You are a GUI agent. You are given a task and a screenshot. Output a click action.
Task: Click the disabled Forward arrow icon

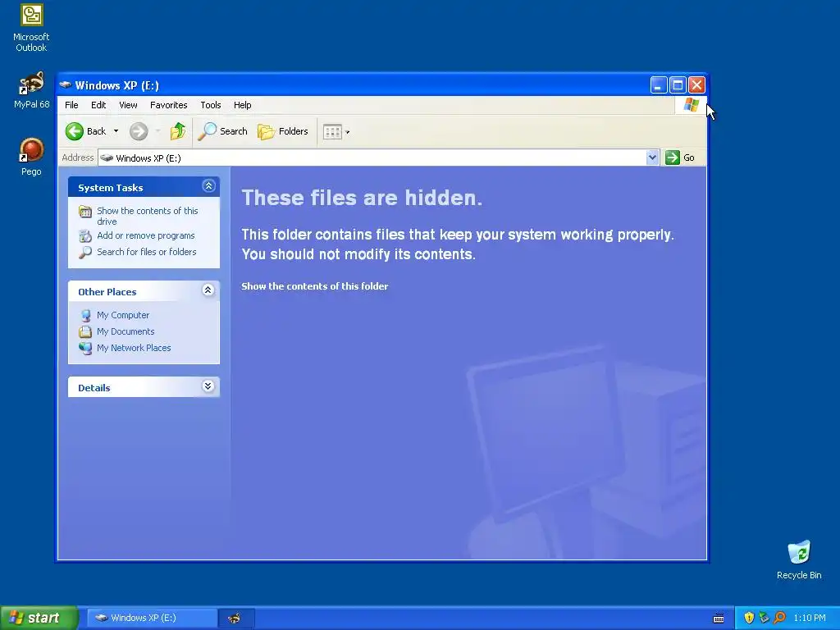click(x=139, y=131)
